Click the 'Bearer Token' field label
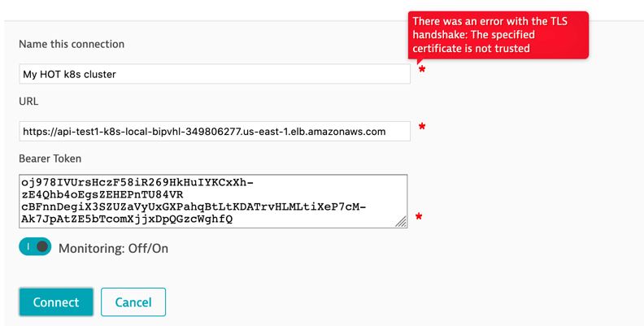Screen dimensions: 644x326 click(x=50, y=159)
